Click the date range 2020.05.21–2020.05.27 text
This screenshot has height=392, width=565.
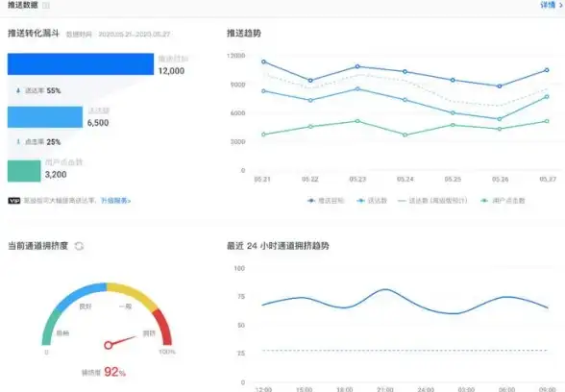[135, 35]
